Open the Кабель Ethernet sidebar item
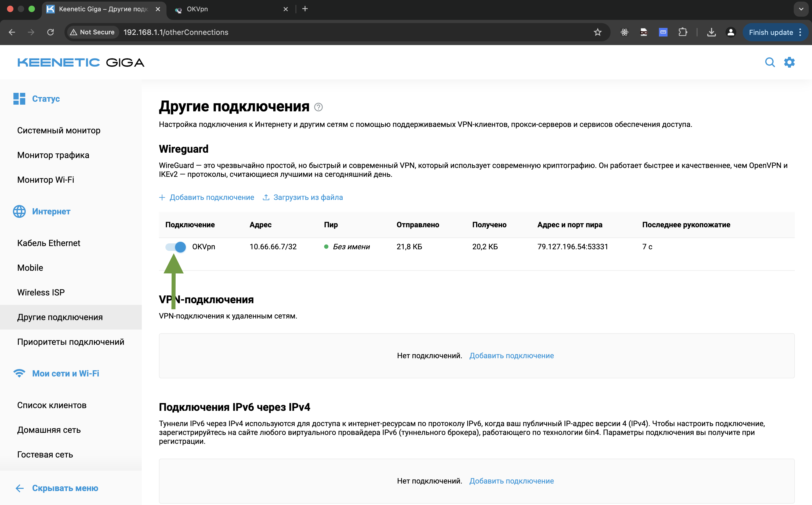The image size is (812, 505). (49, 243)
